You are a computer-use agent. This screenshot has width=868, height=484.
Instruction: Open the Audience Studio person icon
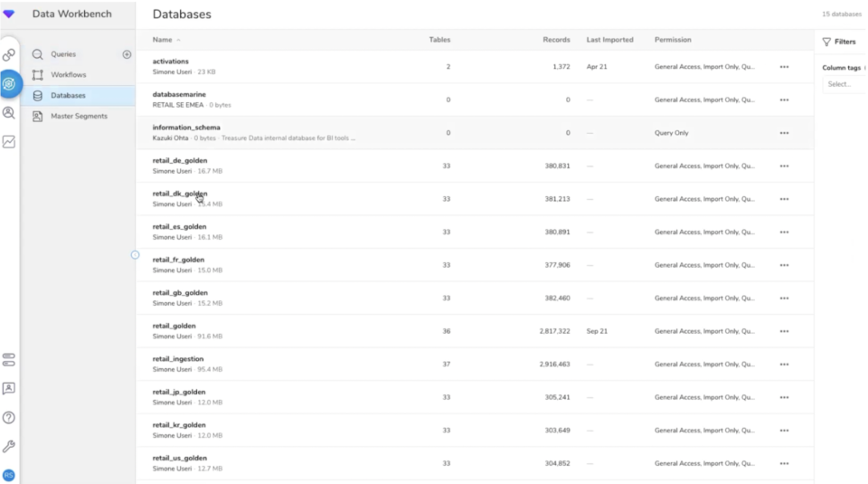pos(9,113)
